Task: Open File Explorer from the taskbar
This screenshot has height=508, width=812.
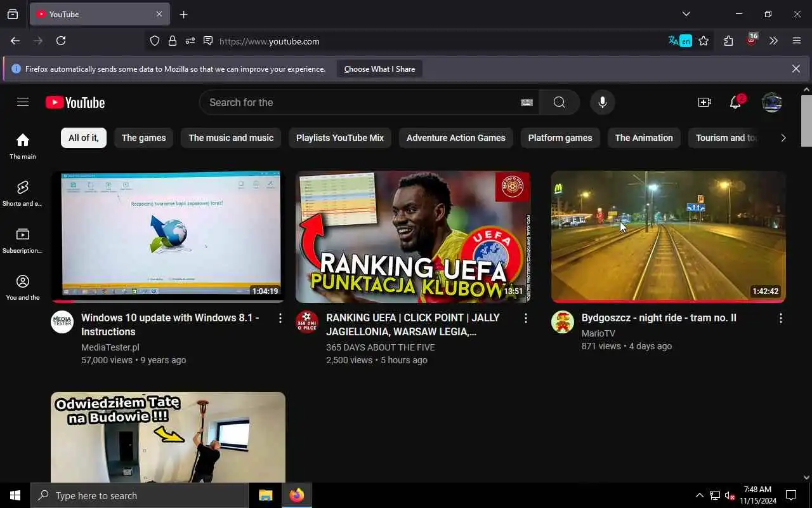Action: point(265,495)
